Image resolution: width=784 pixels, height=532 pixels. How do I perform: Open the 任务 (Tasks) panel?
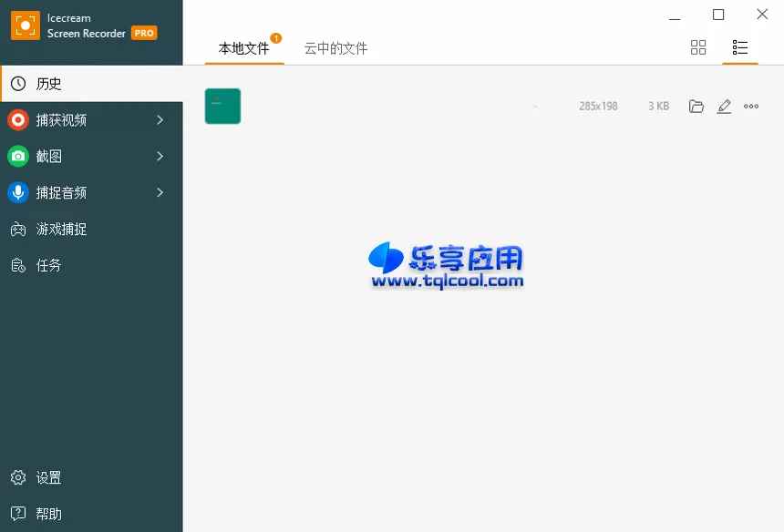[16, 265]
